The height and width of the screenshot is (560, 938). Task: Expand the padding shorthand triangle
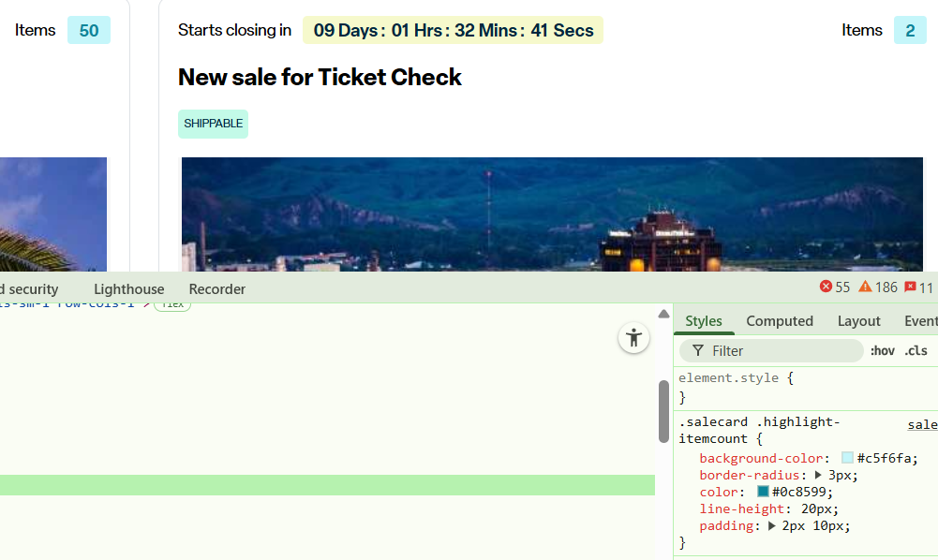pos(772,526)
